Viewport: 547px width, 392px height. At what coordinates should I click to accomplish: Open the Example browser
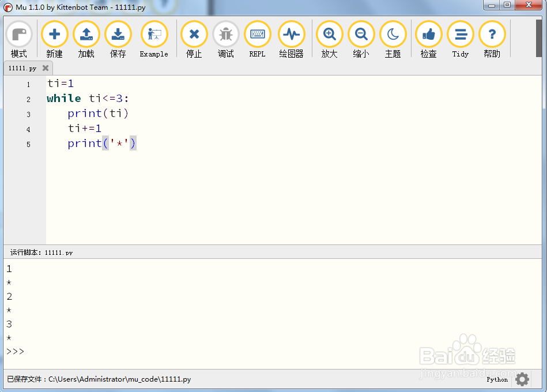(x=153, y=35)
